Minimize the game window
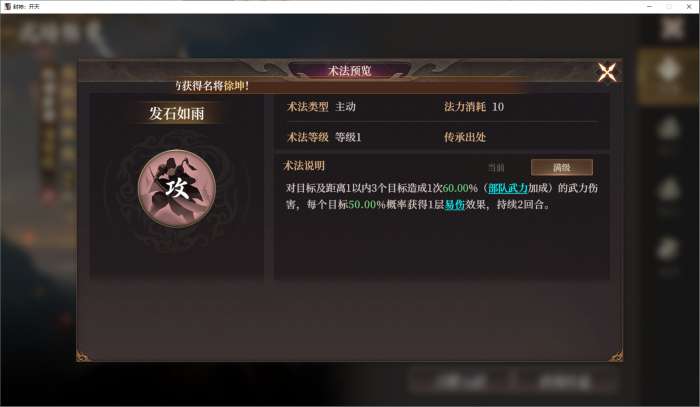Screen dimensions: 700x407 pyautogui.click(x=650, y=6)
